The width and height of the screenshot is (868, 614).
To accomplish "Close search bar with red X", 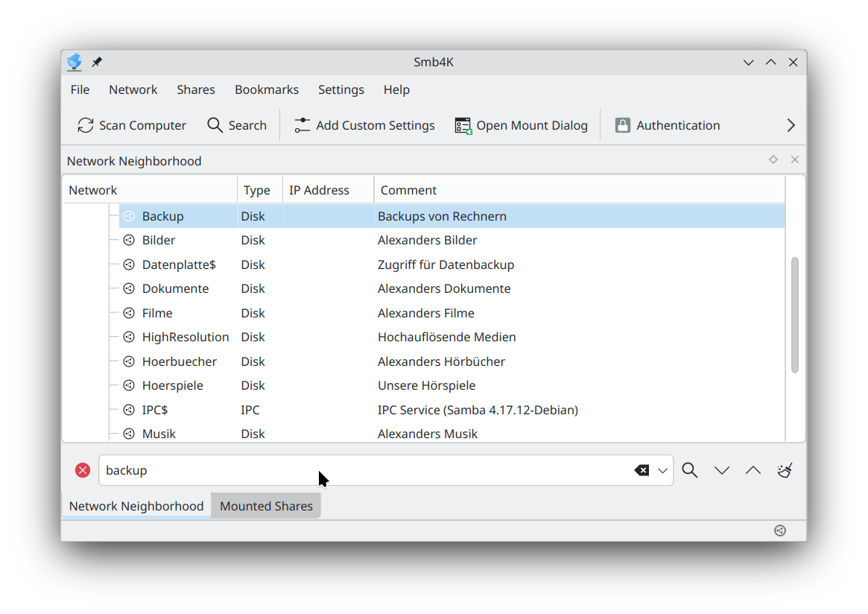I will click(83, 470).
